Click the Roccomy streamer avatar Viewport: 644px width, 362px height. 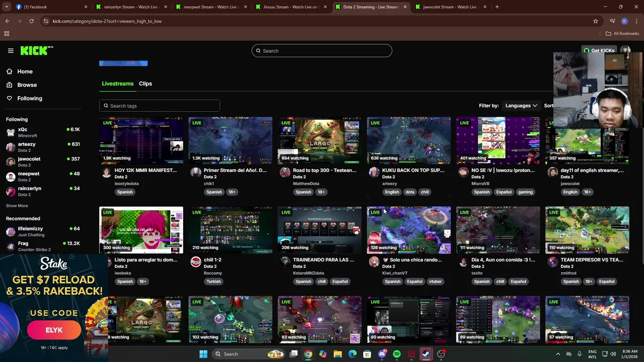(196, 262)
